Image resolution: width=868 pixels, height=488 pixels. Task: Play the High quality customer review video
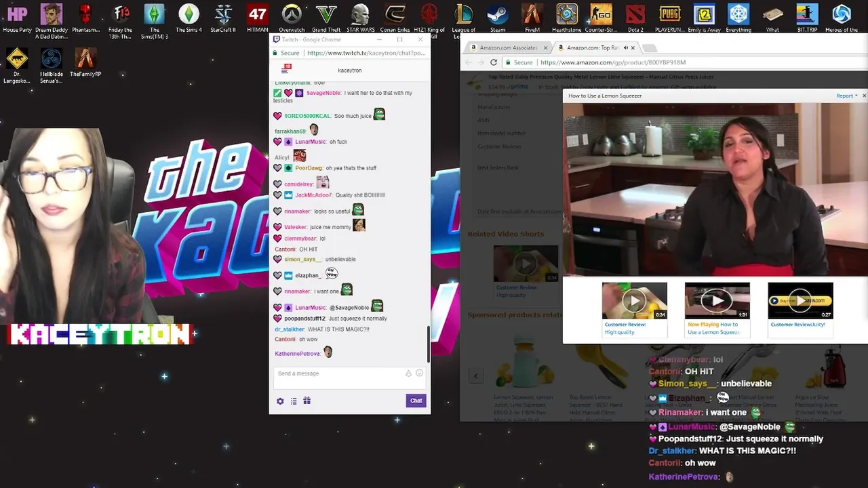[634, 300]
